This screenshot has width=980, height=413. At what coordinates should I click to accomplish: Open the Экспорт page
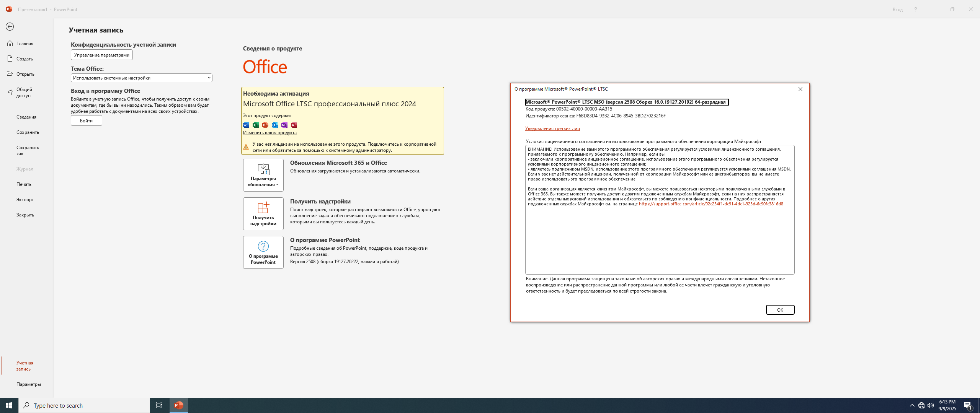tap(26, 200)
